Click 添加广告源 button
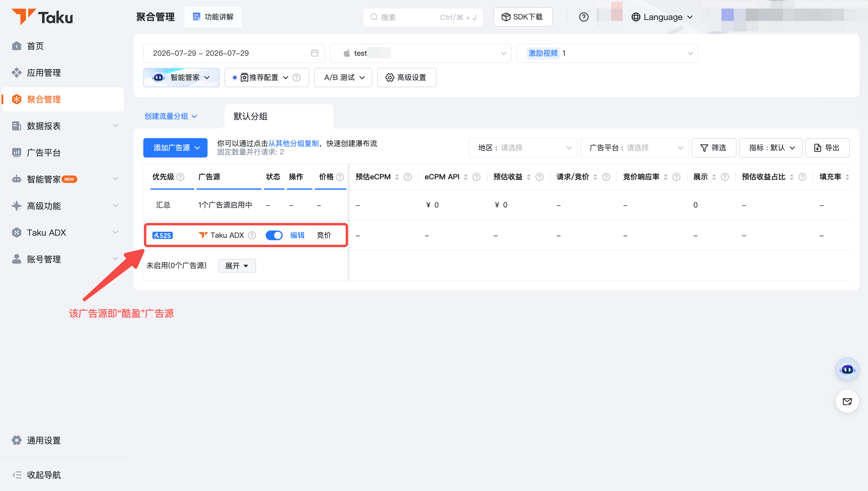 [175, 148]
